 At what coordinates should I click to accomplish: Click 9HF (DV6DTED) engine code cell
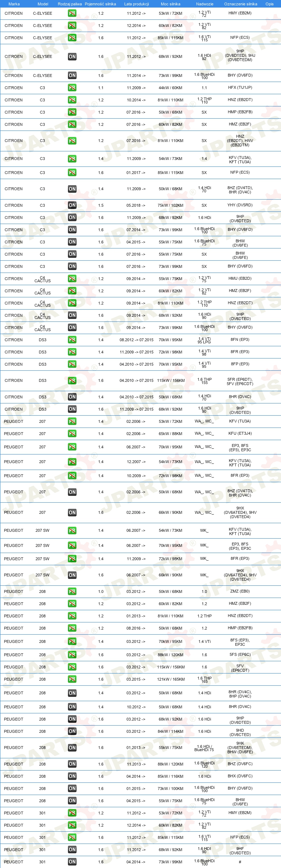[x=240, y=851]
